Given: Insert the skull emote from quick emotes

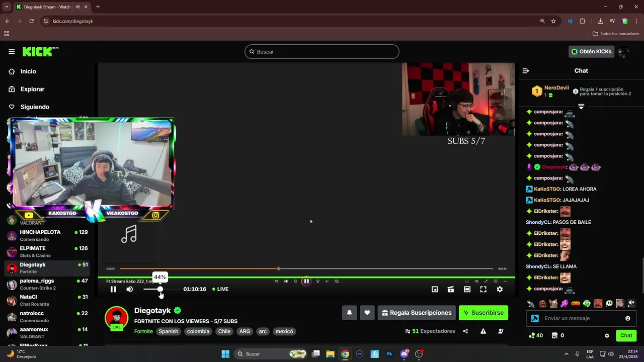Looking at the screenshot, I should click(x=609, y=303).
